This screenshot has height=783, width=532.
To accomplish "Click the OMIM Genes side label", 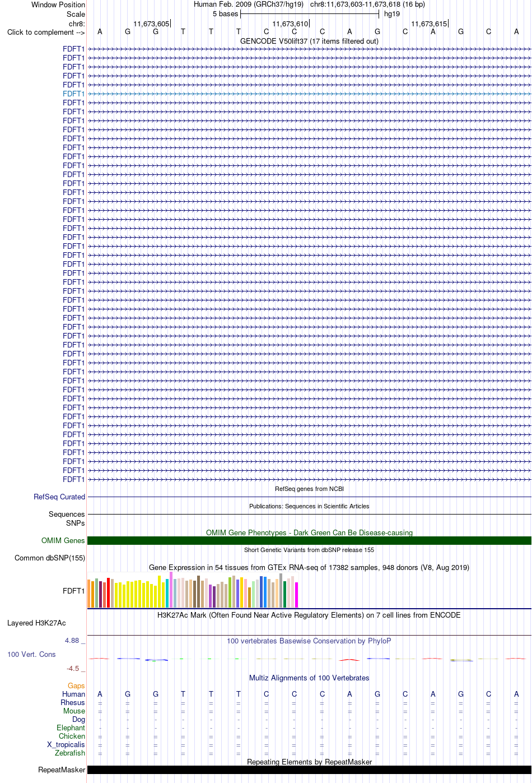I will coord(63,540).
